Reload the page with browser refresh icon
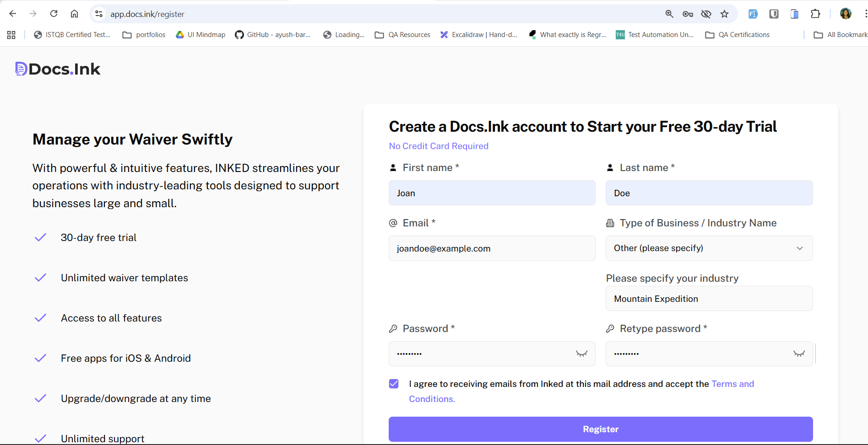The width and height of the screenshot is (868, 445). click(x=54, y=14)
